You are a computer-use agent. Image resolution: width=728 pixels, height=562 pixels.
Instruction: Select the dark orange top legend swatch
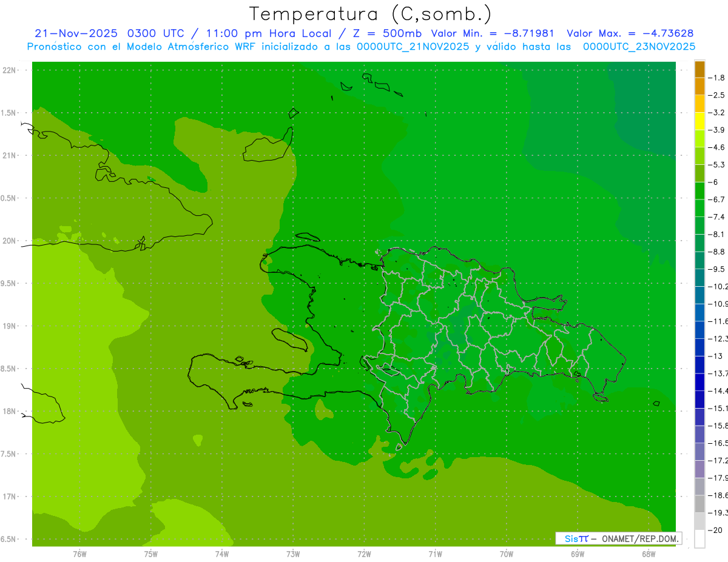[699, 69]
